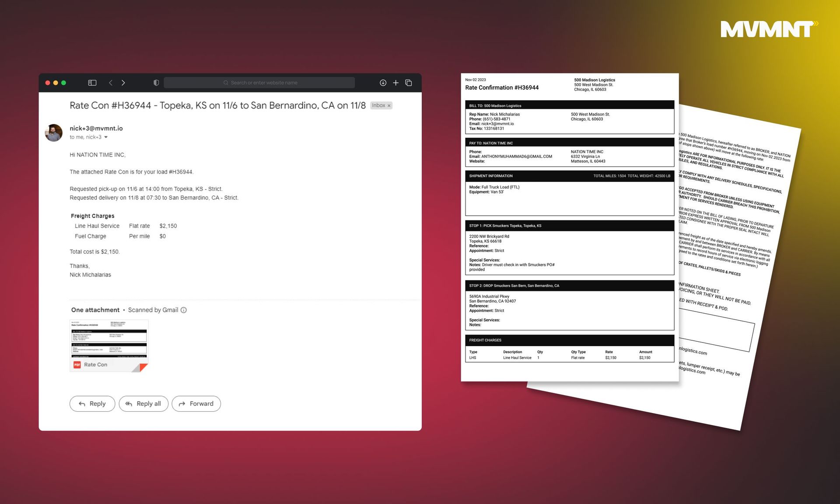This screenshot has height=504, width=840.
Task: Open the privacy shield icon
Action: (156, 83)
